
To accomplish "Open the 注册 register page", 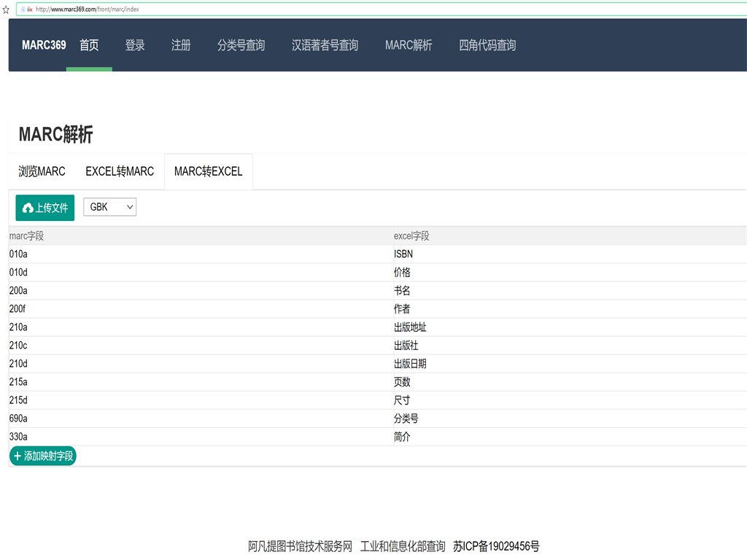I will coord(181,45).
